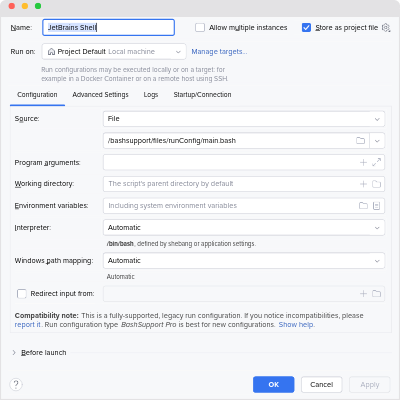Screen dimensions: 400x400
Task: Browse Working directory folder icon
Action: click(376, 184)
